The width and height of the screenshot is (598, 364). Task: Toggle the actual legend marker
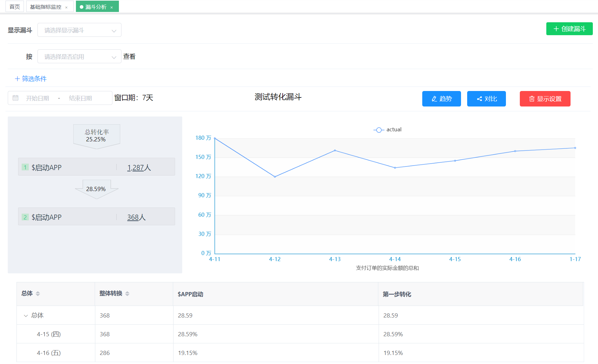click(379, 130)
